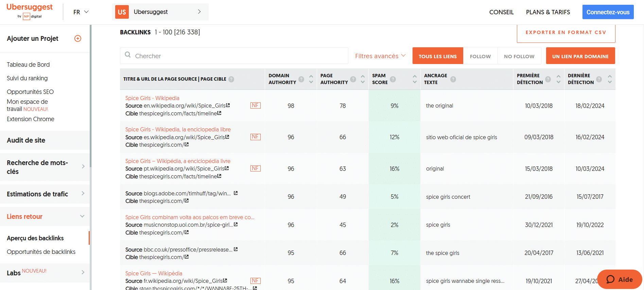Open Spice Girls – Wikipédia, a enciclopédia livre
Viewport: 644px width, 290px height.
click(x=178, y=161)
